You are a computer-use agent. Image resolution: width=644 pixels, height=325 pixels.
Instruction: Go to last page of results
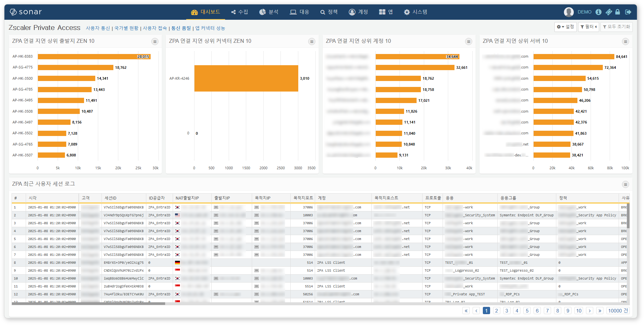tap(600, 311)
